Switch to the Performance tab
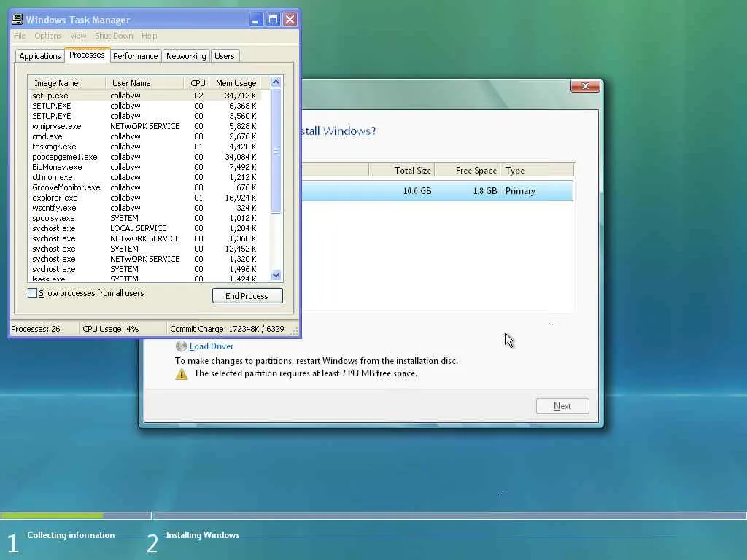Viewport: 747px width, 560px height. (x=135, y=56)
